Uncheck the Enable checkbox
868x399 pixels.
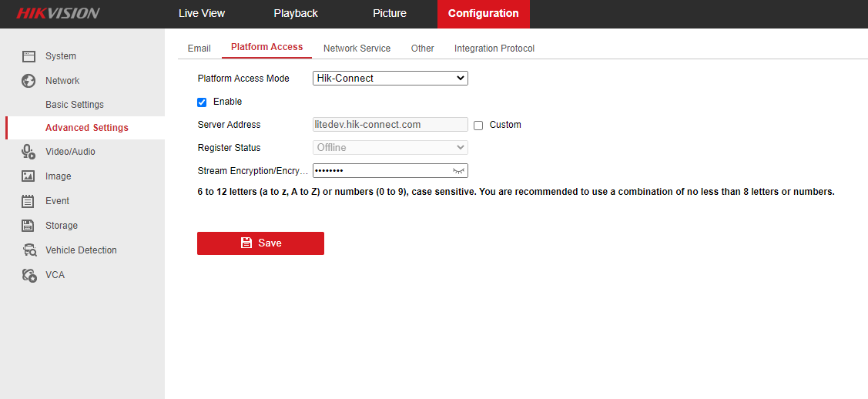(202, 102)
